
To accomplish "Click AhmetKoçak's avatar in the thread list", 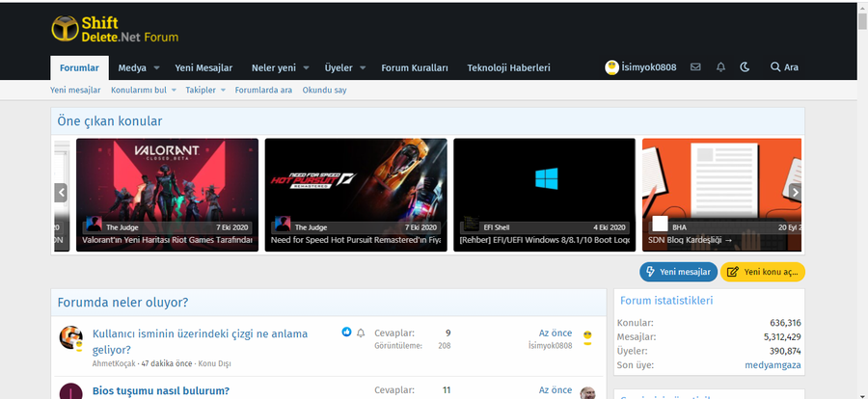I will pyautogui.click(x=70, y=338).
